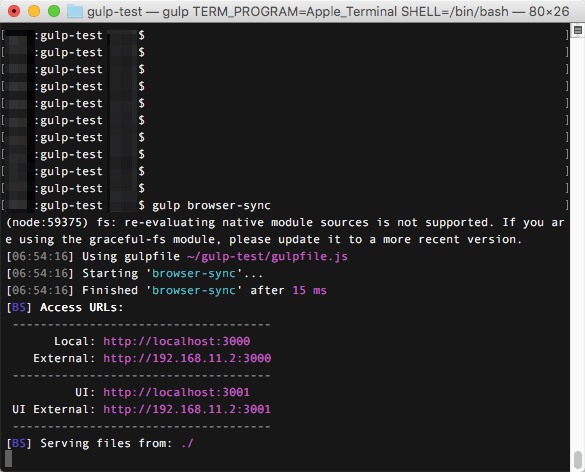This screenshot has height=472, width=585.
Task: Click the split pane icon at top right
Action: 578,31
